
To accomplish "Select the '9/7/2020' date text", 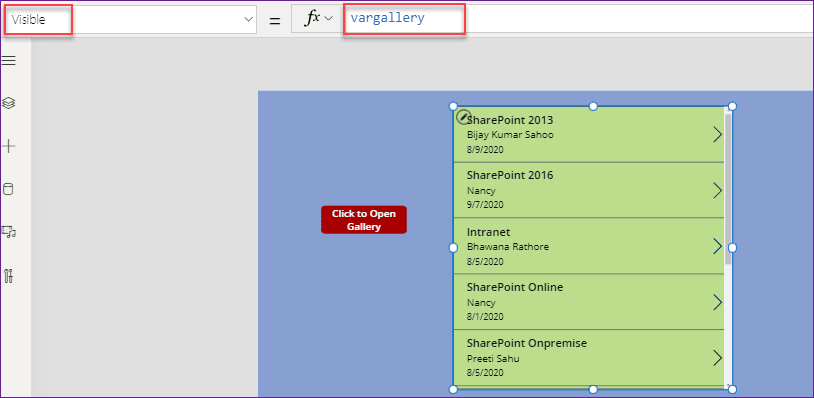I will tap(485, 205).
